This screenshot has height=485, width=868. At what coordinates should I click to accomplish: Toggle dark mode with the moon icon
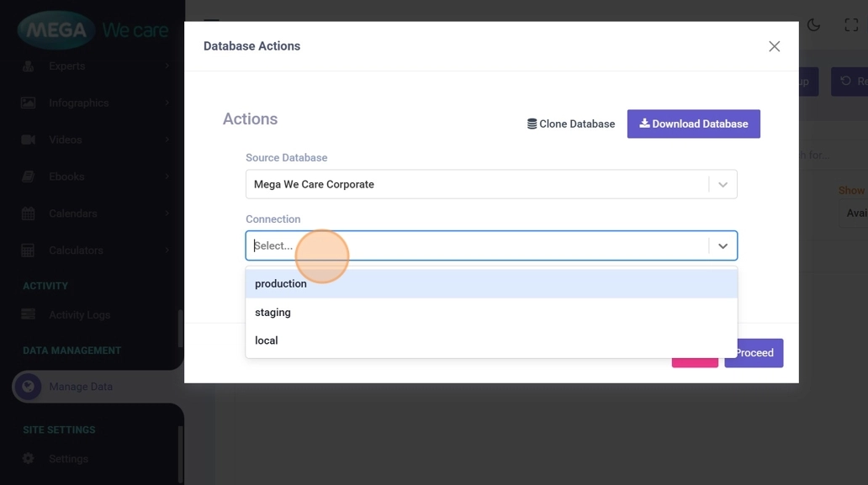pos(813,25)
